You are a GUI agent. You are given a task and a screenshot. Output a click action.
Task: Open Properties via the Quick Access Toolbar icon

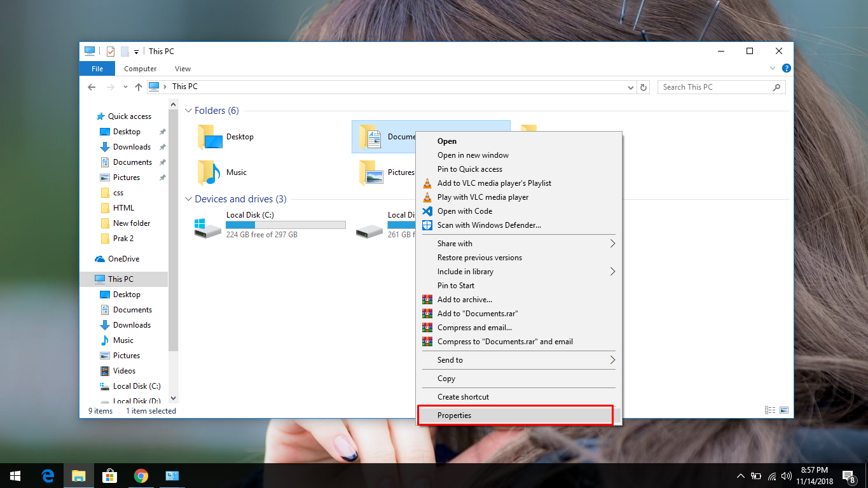(x=110, y=51)
